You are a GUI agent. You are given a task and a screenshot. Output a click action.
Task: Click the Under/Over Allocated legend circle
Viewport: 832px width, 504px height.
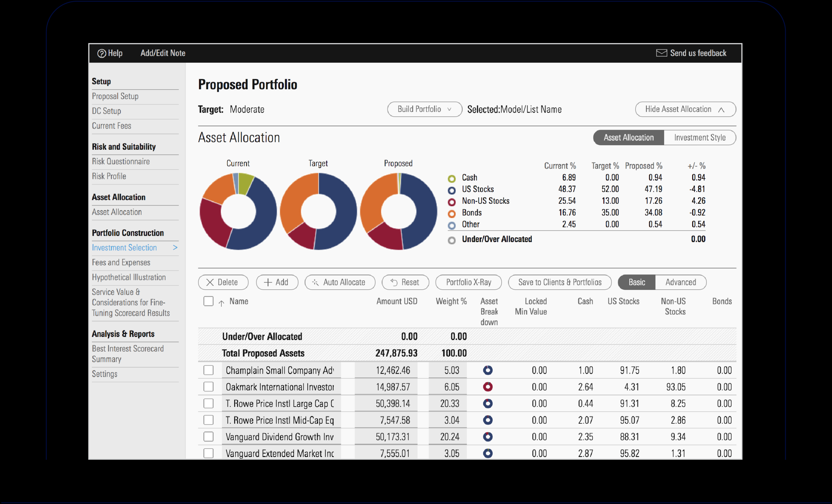(x=451, y=240)
